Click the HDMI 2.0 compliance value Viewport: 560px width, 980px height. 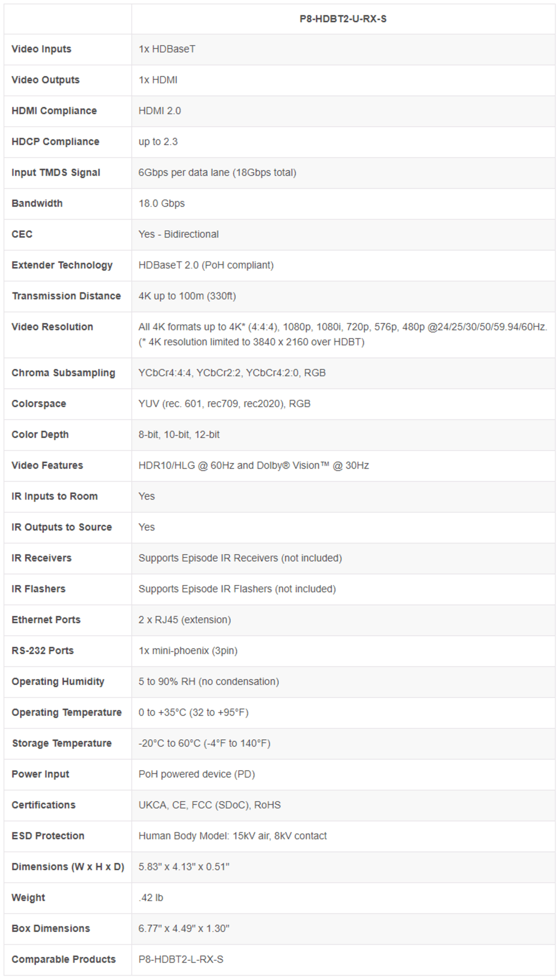tap(160, 111)
